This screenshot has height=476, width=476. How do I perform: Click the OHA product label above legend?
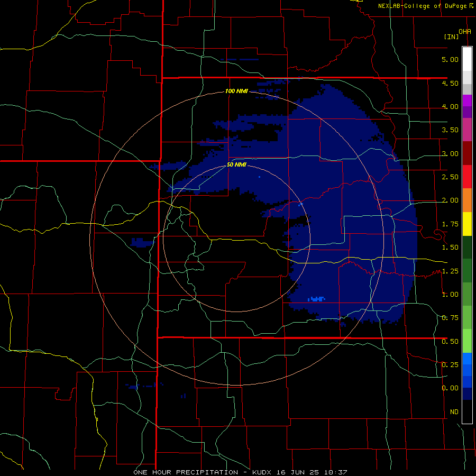(x=465, y=32)
